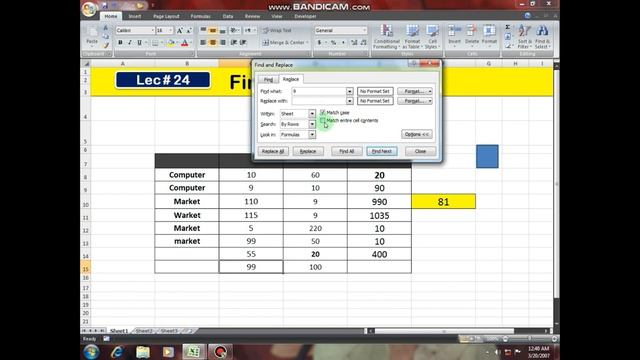Screen dimensions: 640x360
Task: Open the Search By Rows dropdown
Action: coord(312,124)
